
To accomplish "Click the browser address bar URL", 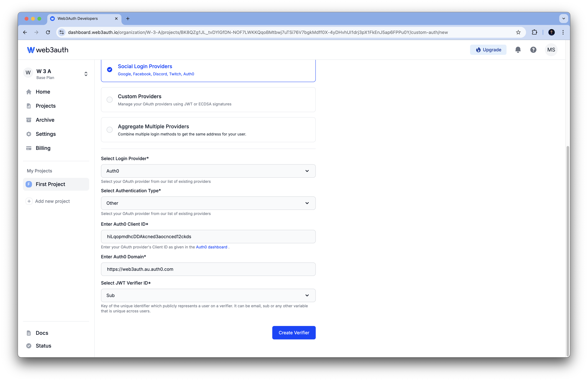I will tap(258, 32).
